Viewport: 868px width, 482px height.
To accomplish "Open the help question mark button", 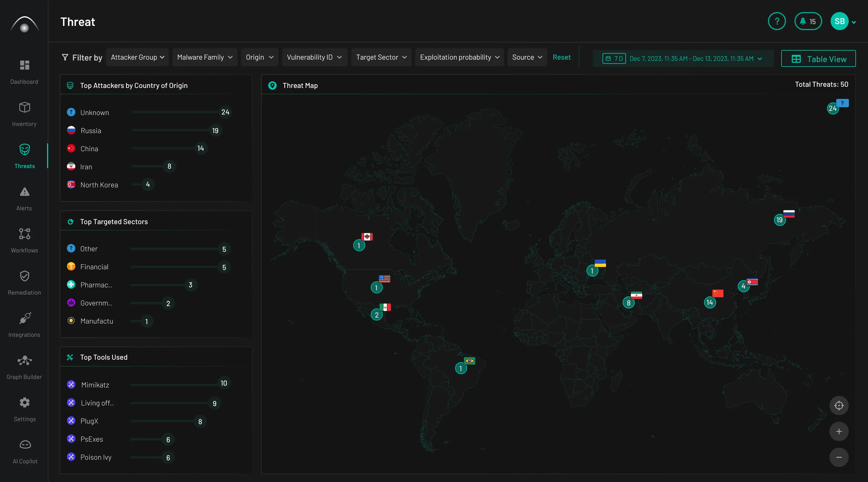I will tap(777, 21).
